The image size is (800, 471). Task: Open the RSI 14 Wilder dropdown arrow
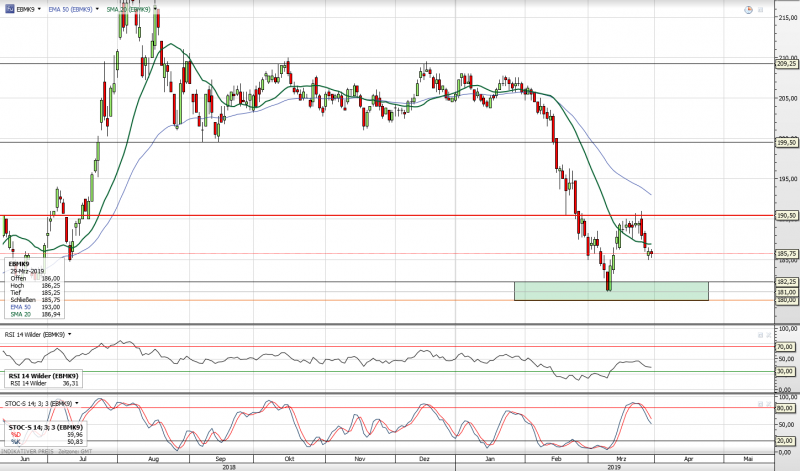71,334
